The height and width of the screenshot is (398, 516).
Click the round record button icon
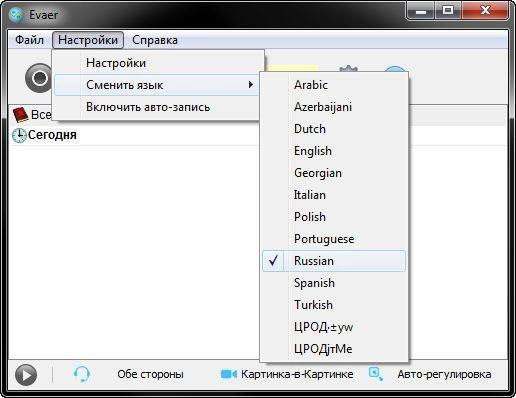pyautogui.click(x=39, y=78)
